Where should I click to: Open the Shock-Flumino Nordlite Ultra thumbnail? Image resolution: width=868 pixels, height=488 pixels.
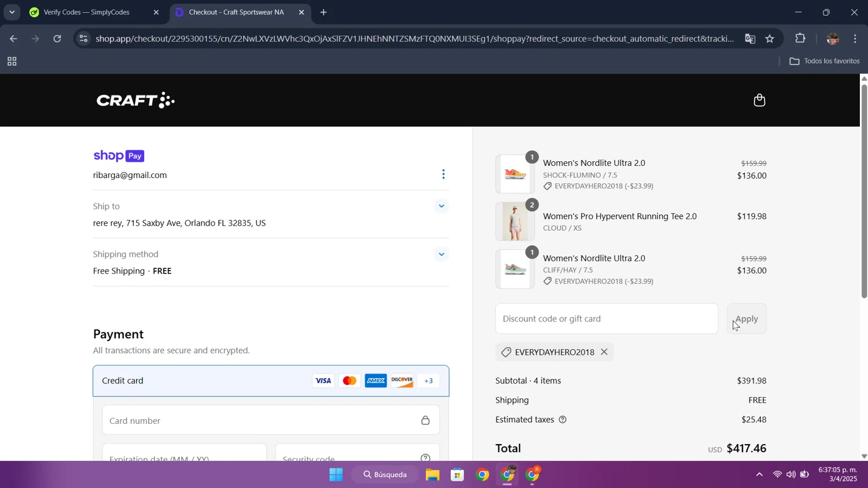[x=515, y=173]
